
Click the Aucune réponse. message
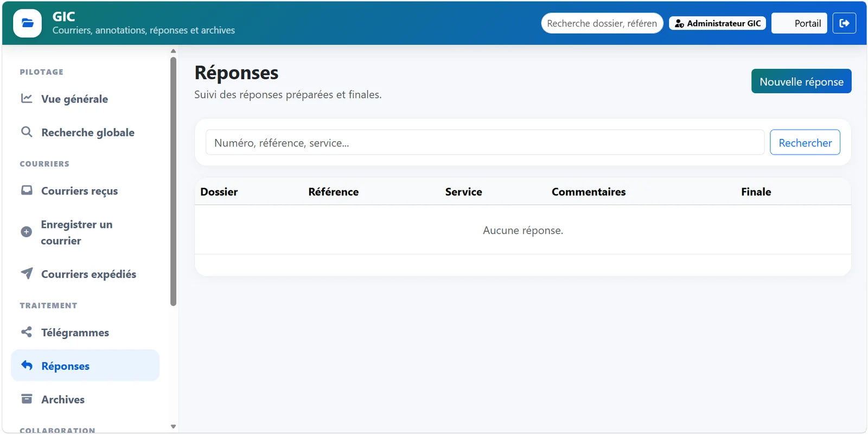tap(523, 231)
